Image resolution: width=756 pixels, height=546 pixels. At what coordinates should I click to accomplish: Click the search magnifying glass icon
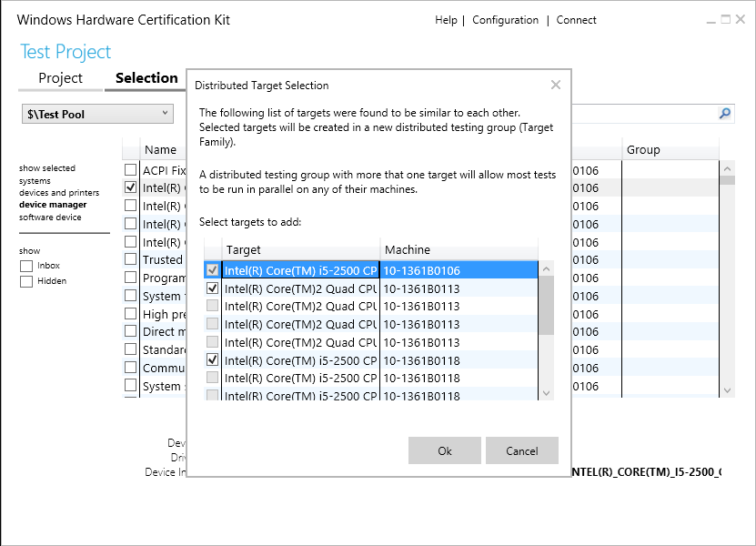coord(724,114)
